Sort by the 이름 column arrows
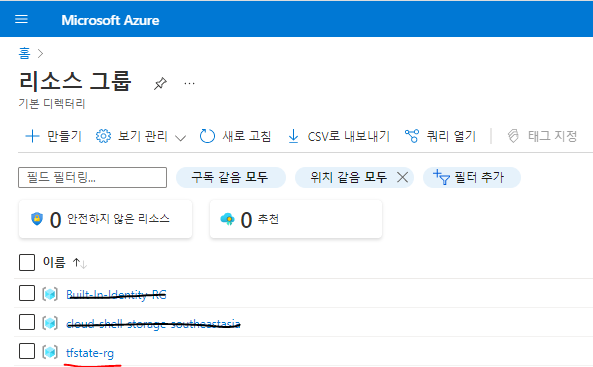Image resolution: width=593 pixels, height=367 pixels. pos(80,263)
